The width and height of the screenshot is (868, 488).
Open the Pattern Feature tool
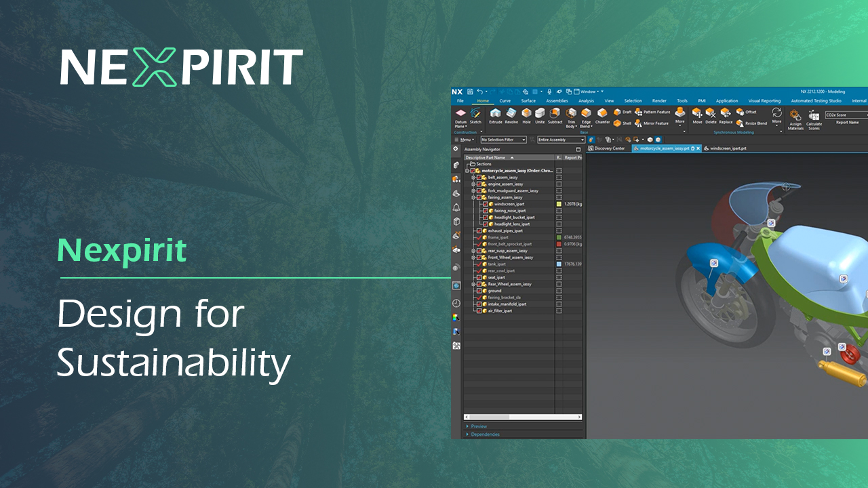pyautogui.click(x=652, y=112)
